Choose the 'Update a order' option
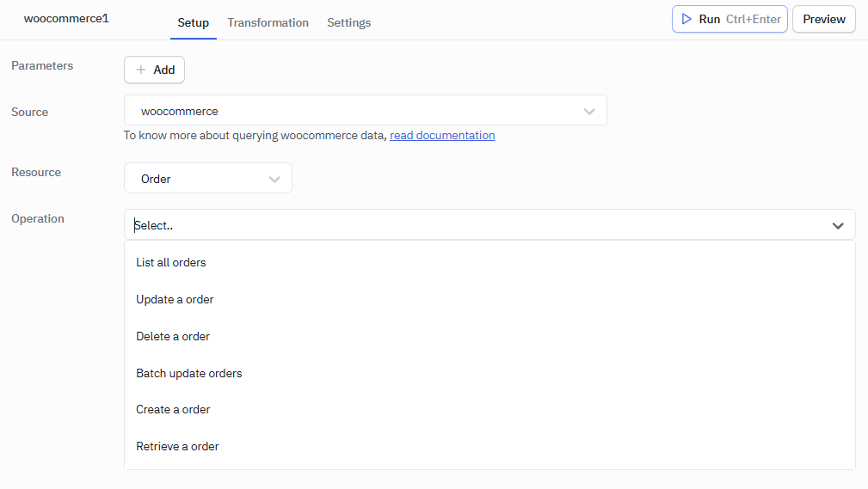 pos(175,299)
